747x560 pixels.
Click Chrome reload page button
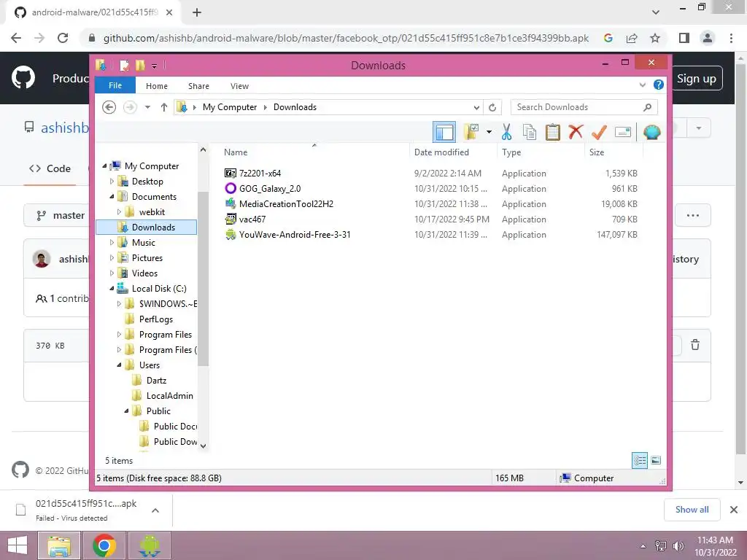click(63, 38)
